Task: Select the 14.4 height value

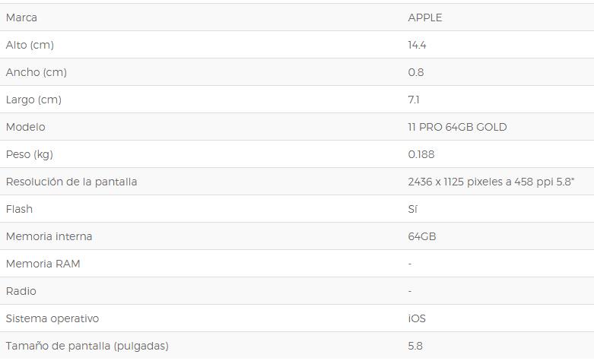Action: tap(417, 45)
